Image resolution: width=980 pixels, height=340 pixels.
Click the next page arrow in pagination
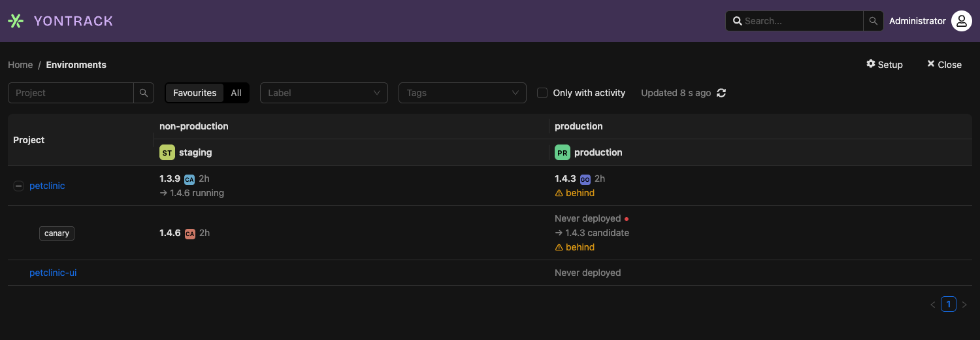(964, 304)
